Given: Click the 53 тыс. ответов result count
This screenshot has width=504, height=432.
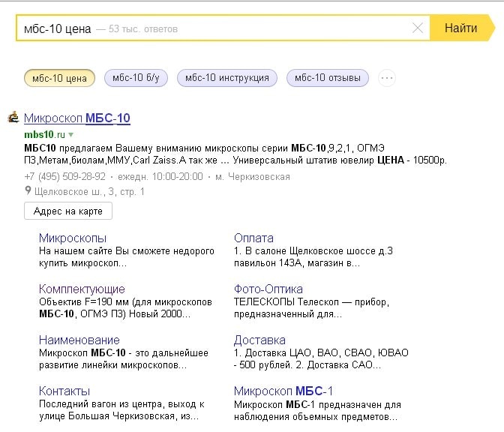Looking at the screenshot, I should click(143, 29).
